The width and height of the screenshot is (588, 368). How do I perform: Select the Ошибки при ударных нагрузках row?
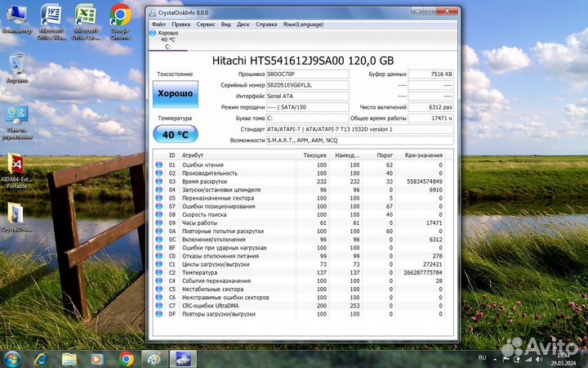click(x=299, y=248)
